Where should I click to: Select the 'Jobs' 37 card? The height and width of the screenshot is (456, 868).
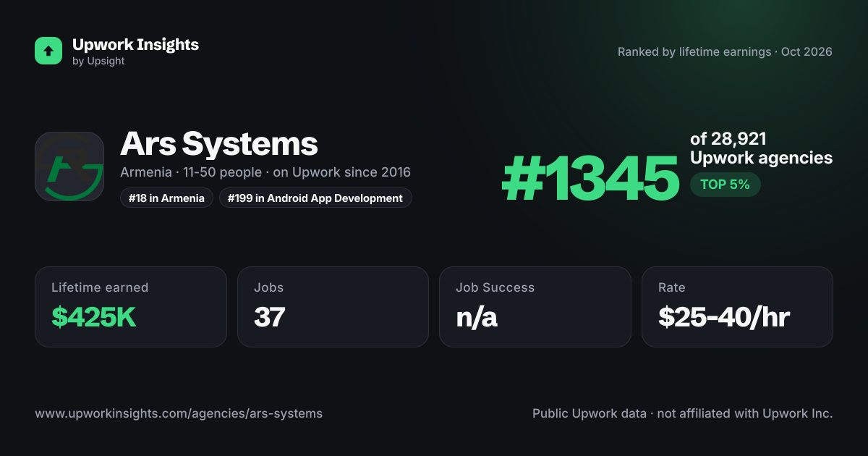point(333,307)
